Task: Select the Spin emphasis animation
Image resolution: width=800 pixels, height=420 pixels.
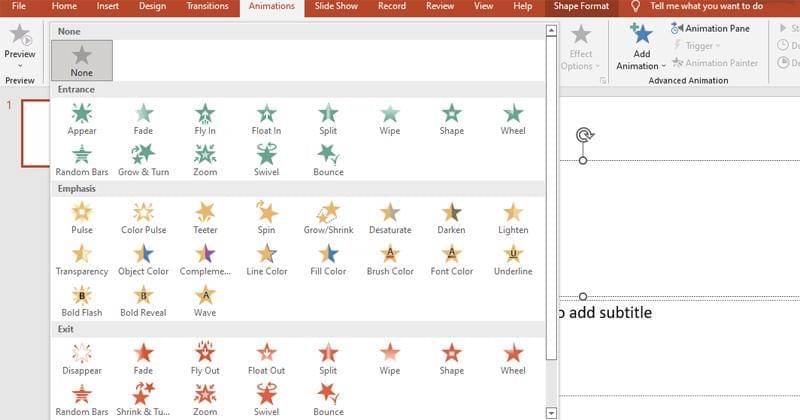Action: 267,217
